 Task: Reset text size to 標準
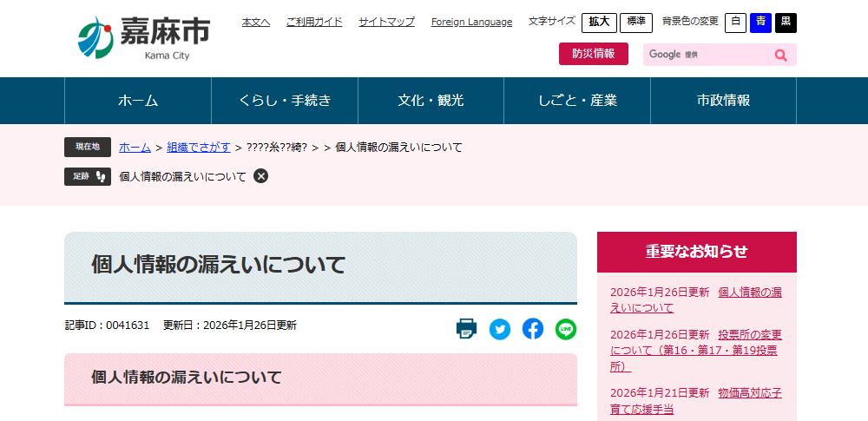pyautogui.click(x=635, y=23)
